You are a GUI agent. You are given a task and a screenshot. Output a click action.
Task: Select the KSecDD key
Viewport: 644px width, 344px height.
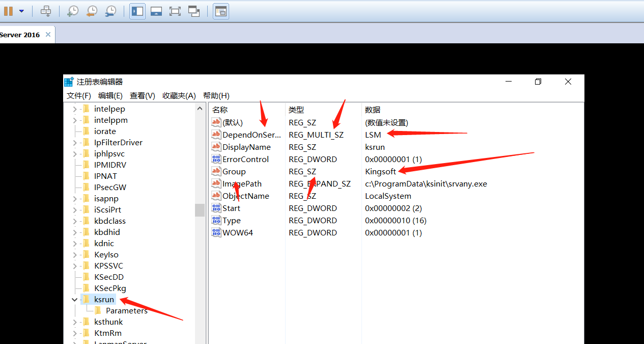[x=108, y=277]
